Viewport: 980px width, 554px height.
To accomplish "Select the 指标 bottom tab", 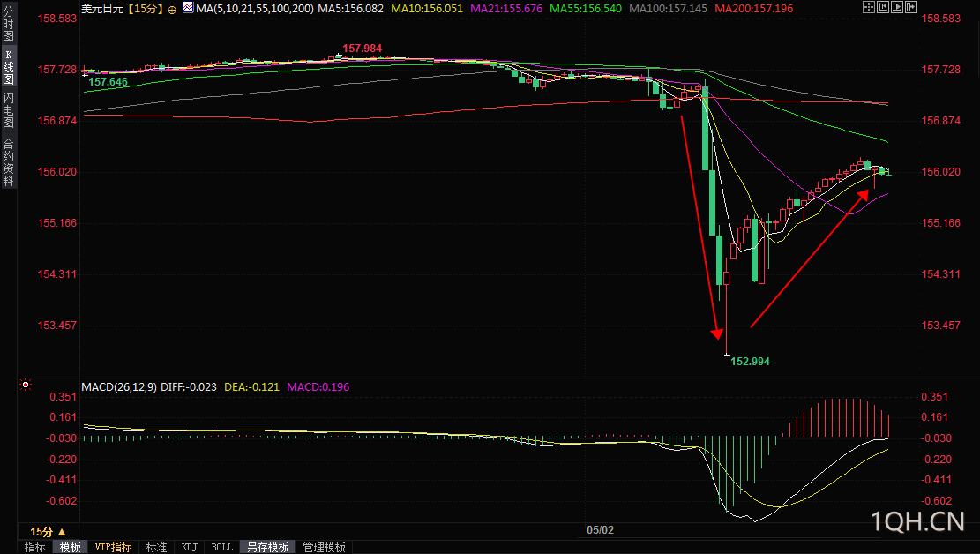I will pyautogui.click(x=35, y=547).
